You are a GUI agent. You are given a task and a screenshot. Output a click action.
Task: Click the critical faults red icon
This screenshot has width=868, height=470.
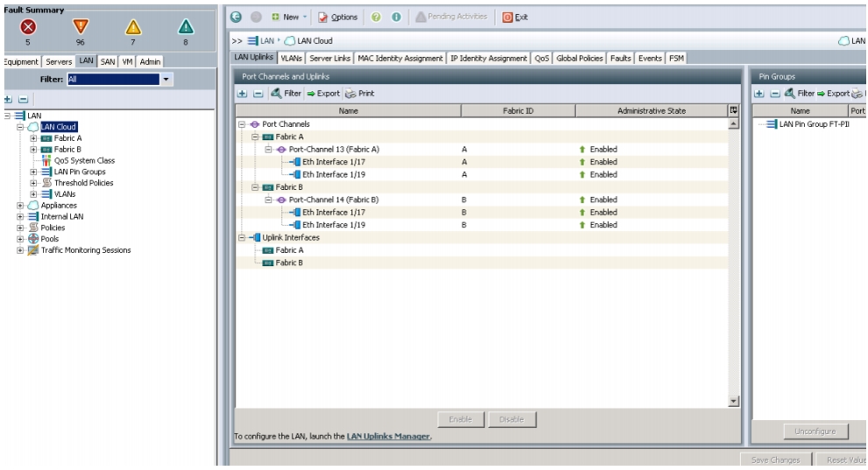28,26
